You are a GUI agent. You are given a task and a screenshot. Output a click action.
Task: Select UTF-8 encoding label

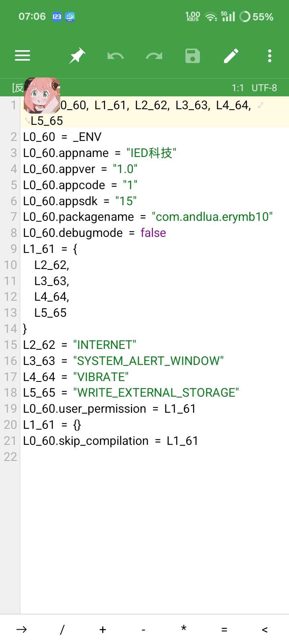pos(264,88)
